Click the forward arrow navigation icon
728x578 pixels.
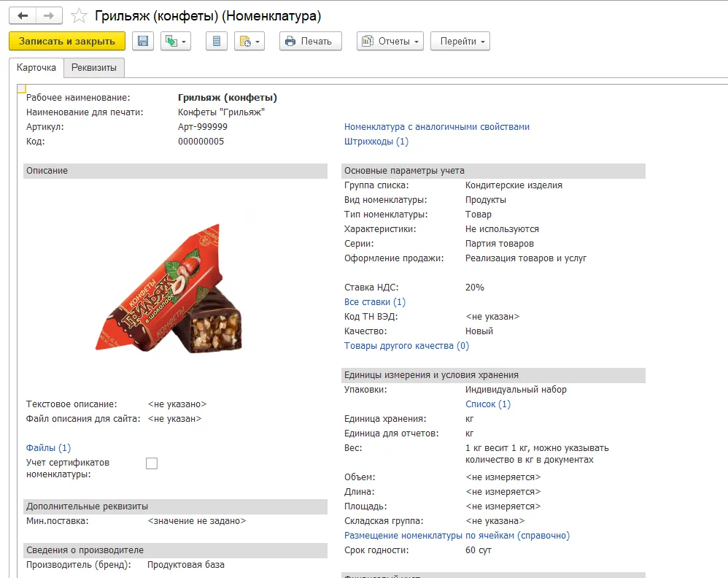[x=49, y=16]
